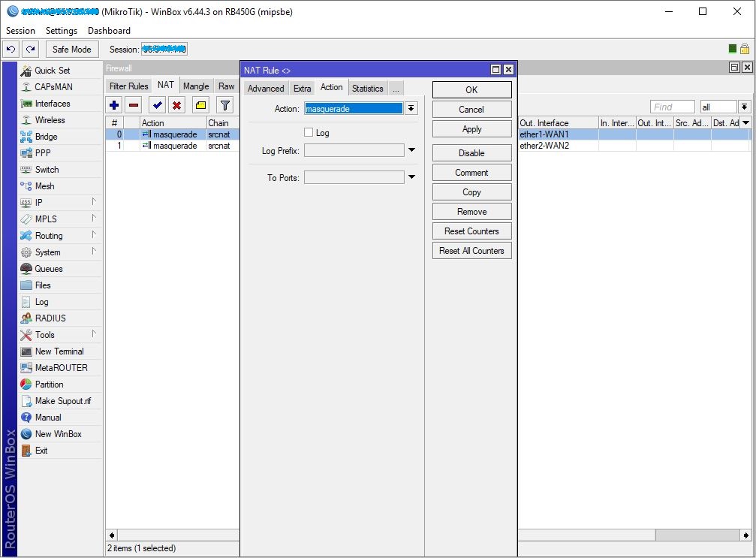This screenshot has height=558, width=756.
Task: Open the filter funnel icon
Action: coord(224,105)
